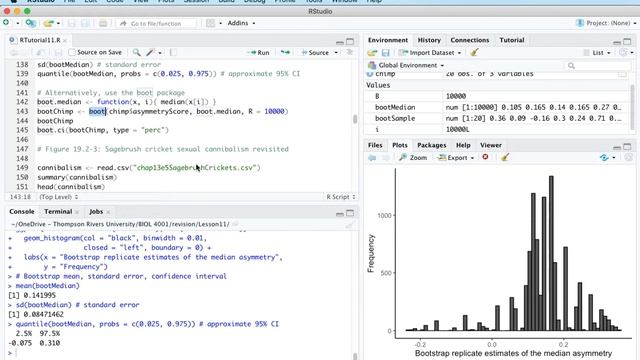The width and height of the screenshot is (640, 360).
Task: Click the Find/Replace magnifier icon
Action: pos(136,52)
